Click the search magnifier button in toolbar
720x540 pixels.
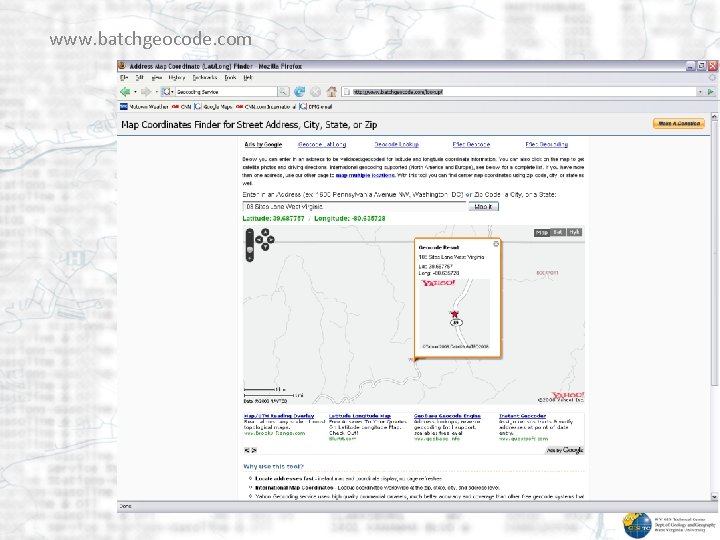283,92
